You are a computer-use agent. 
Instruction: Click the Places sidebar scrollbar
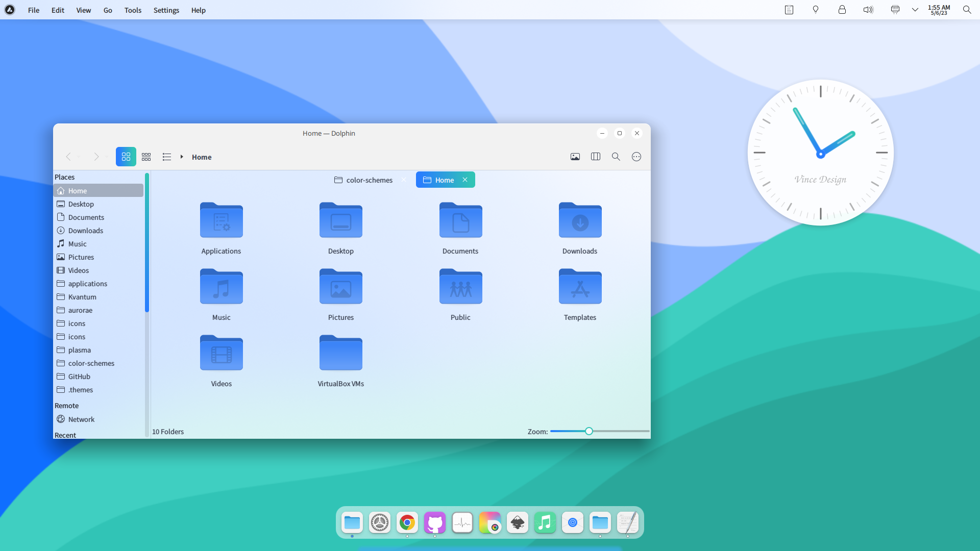click(x=147, y=243)
